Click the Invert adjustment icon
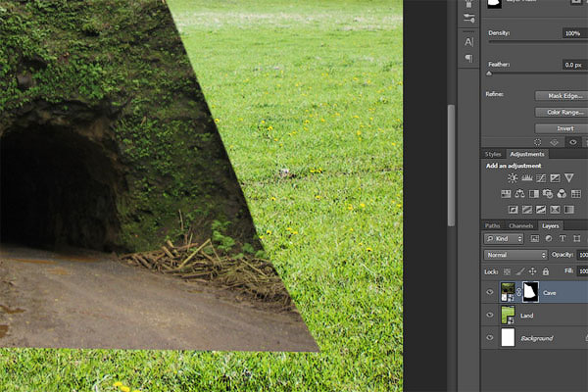 (513, 210)
